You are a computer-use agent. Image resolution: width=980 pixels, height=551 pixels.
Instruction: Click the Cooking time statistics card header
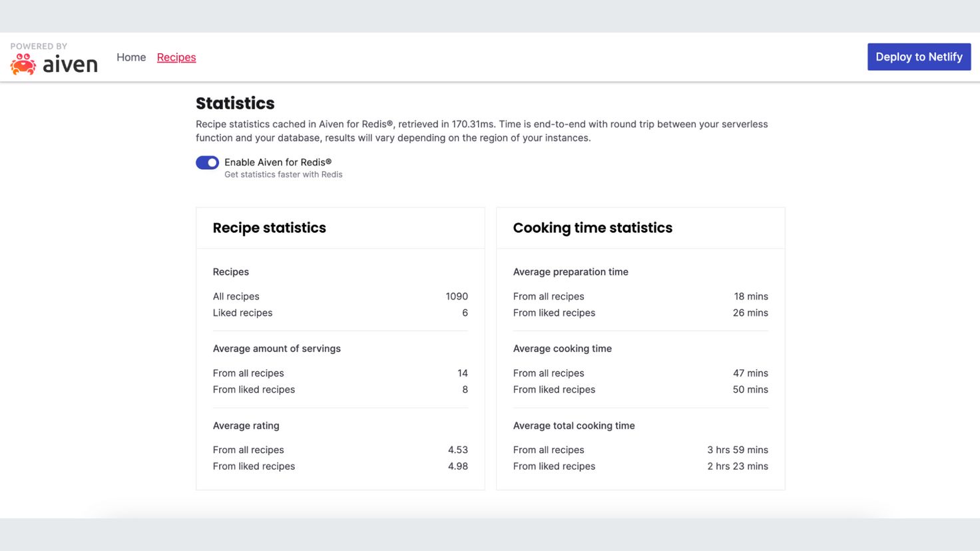(x=640, y=228)
